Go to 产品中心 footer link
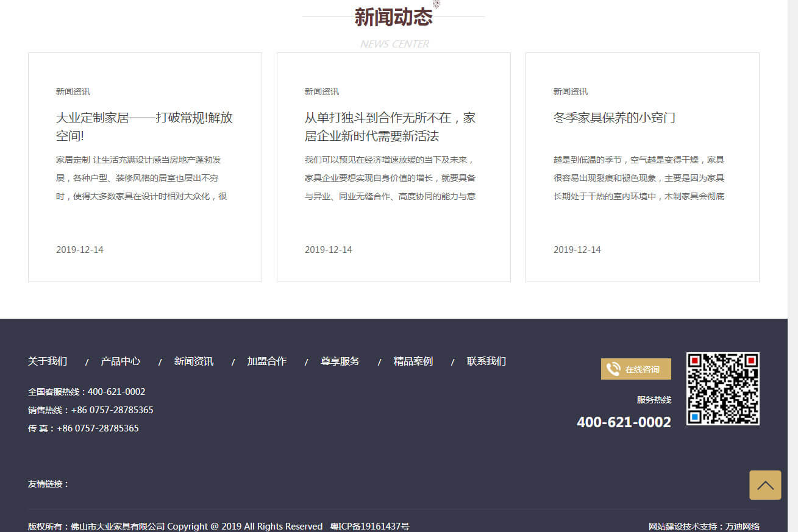798x532 pixels. tap(121, 361)
